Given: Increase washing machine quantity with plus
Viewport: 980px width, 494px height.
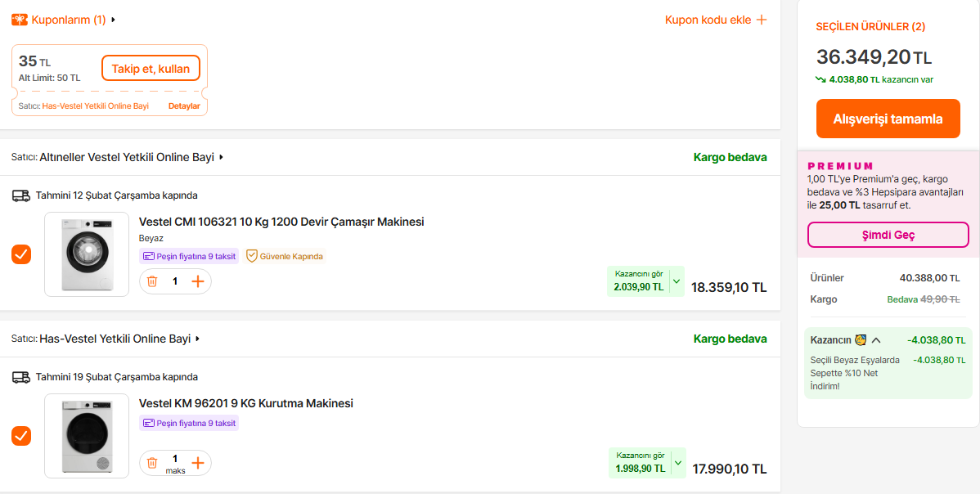Looking at the screenshot, I should (x=197, y=281).
